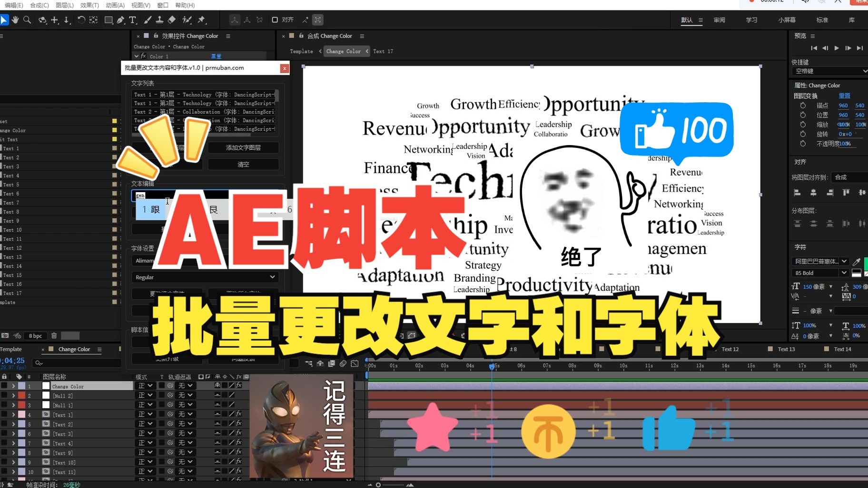Screen dimensions: 868x488
Task: Choose the Type tool
Action: pyautogui.click(x=133, y=20)
